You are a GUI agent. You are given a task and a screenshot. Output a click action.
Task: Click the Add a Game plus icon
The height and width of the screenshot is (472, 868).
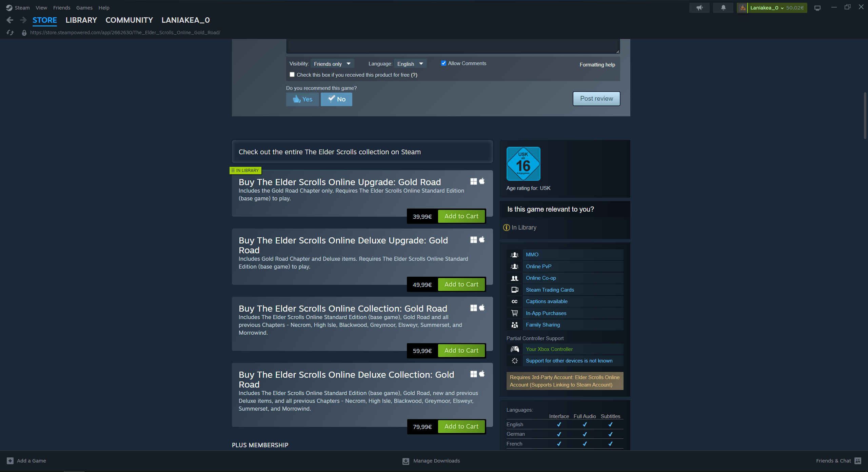point(10,461)
